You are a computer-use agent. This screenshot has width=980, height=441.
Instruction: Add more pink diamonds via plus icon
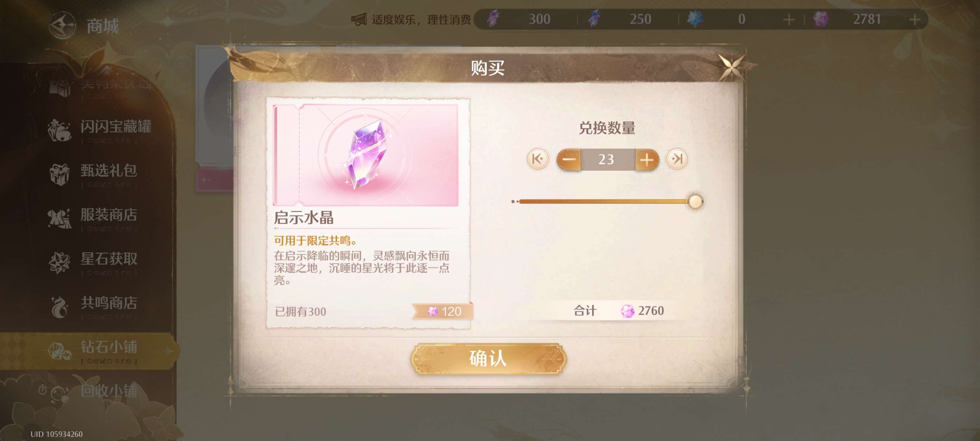(915, 19)
